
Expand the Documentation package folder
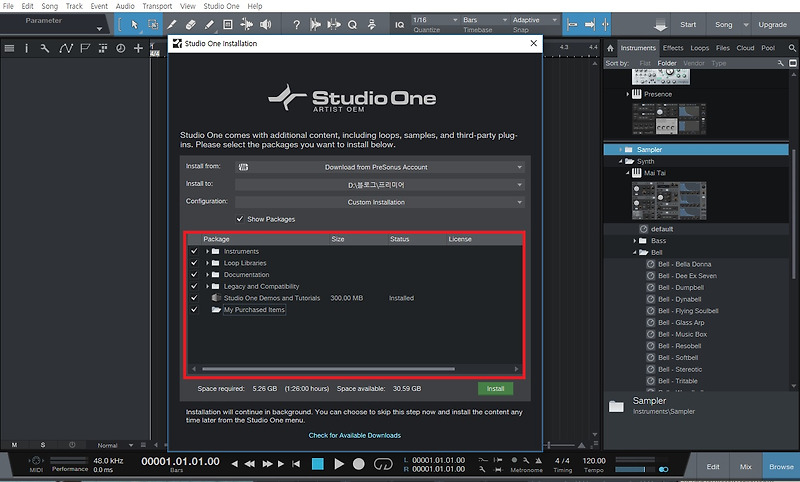click(207, 274)
